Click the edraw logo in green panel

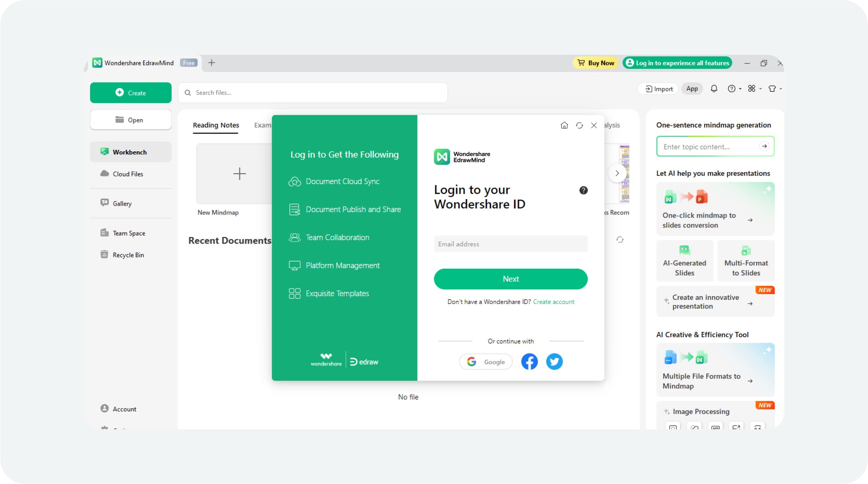(364, 362)
